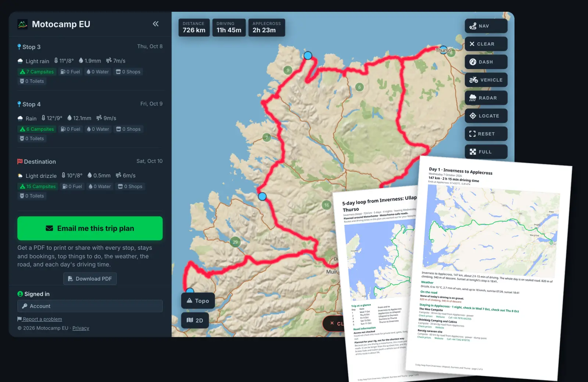Click the 0 Fuel chip under Stop 4
588x382 pixels.
pos(71,129)
